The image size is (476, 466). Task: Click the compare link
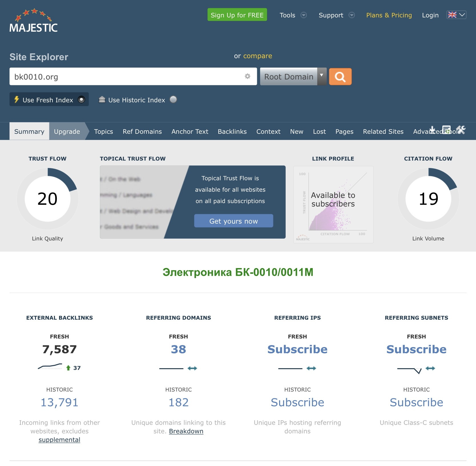pyautogui.click(x=257, y=56)
